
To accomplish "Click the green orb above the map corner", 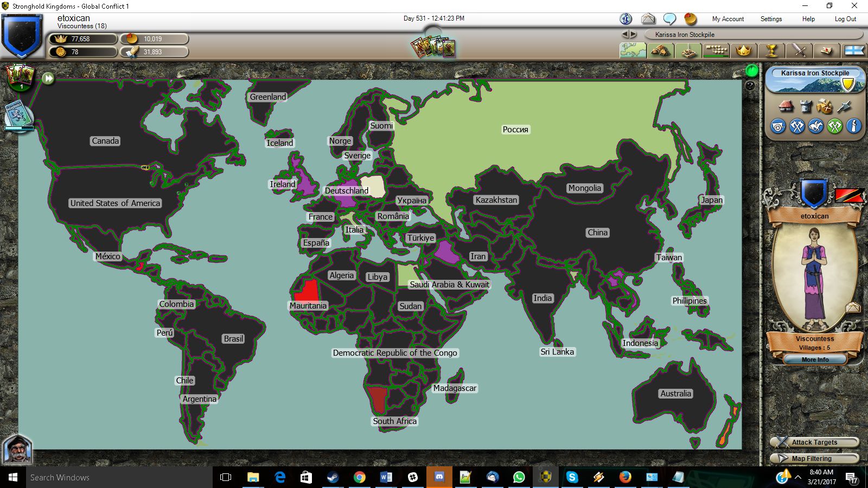I will pos(751,70).
